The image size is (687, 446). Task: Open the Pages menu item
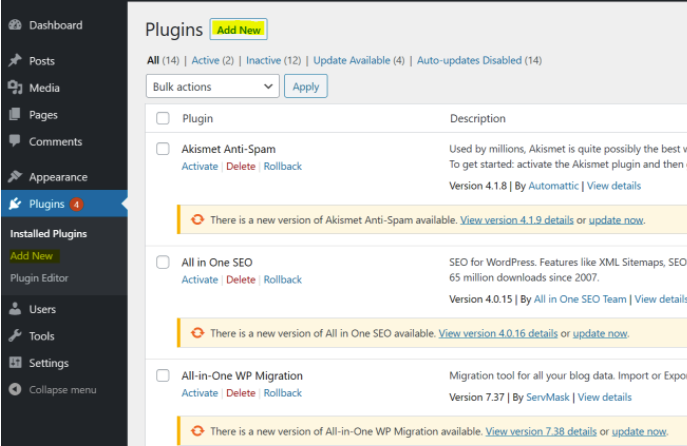pos(43,115)
